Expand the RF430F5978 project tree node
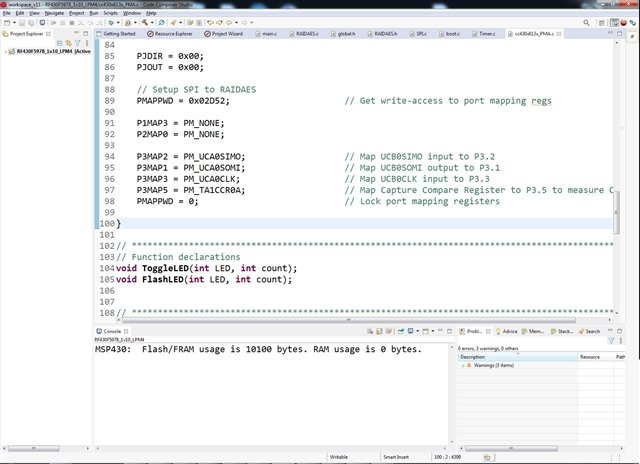Image resolution: width=640 pixels, height=464 pixels. point(5,49)
